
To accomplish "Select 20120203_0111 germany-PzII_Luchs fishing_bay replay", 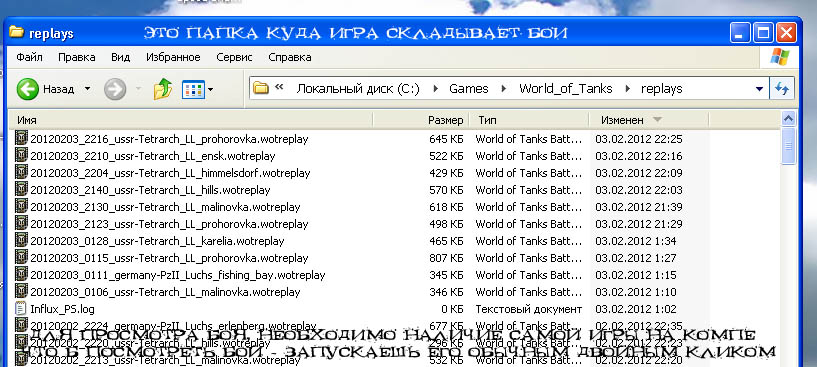I will 178,275.
